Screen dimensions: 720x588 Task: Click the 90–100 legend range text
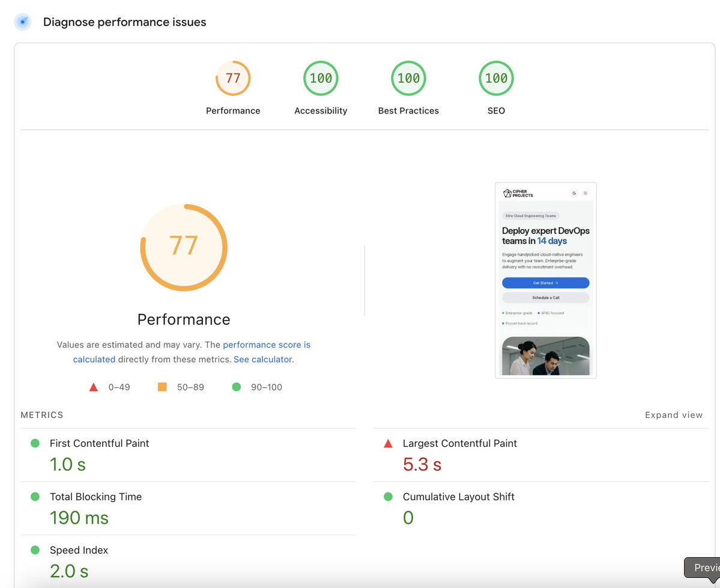coord(267,387)
